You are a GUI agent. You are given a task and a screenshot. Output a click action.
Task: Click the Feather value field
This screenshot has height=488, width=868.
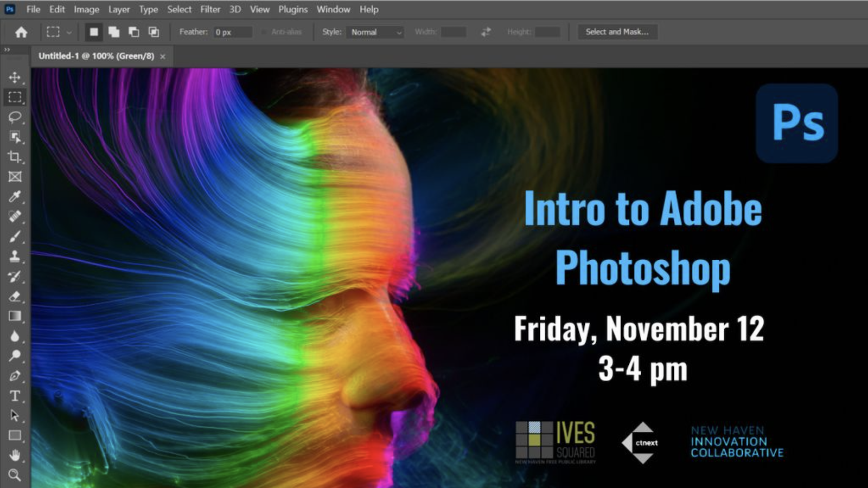point(233,32)
